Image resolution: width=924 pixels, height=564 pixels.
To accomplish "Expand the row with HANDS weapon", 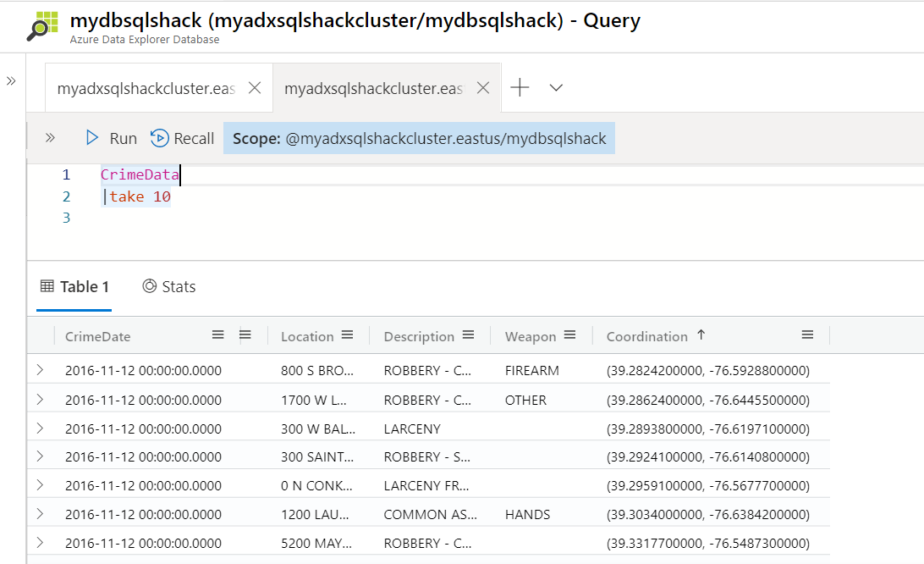I will [39, 514].
